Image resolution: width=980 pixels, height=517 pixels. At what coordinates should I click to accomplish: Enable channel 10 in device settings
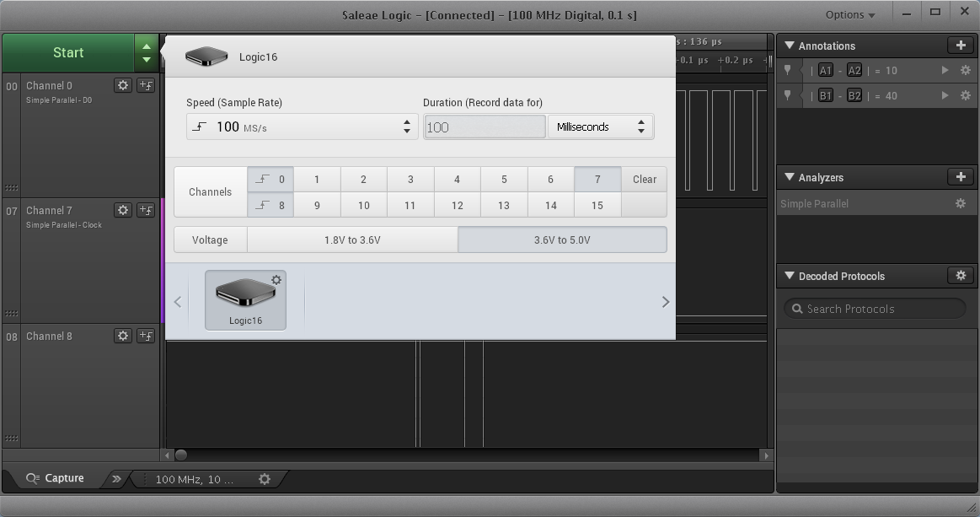(x=364, y=205)
